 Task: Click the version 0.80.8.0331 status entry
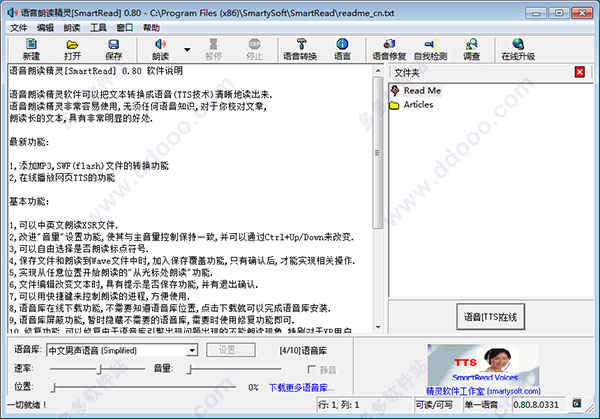pos(536,404)
